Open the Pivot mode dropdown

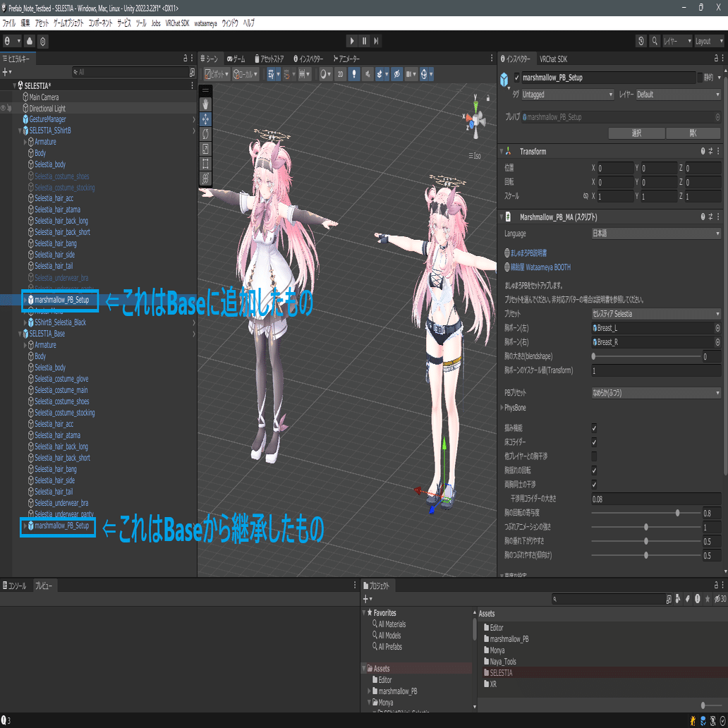coord(217,74)
